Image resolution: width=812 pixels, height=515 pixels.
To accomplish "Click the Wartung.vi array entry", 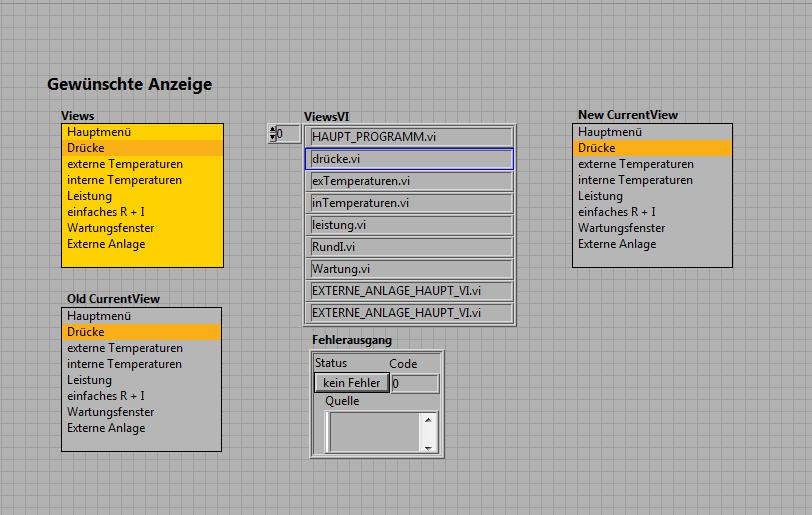I will click(x=410, y=269).
